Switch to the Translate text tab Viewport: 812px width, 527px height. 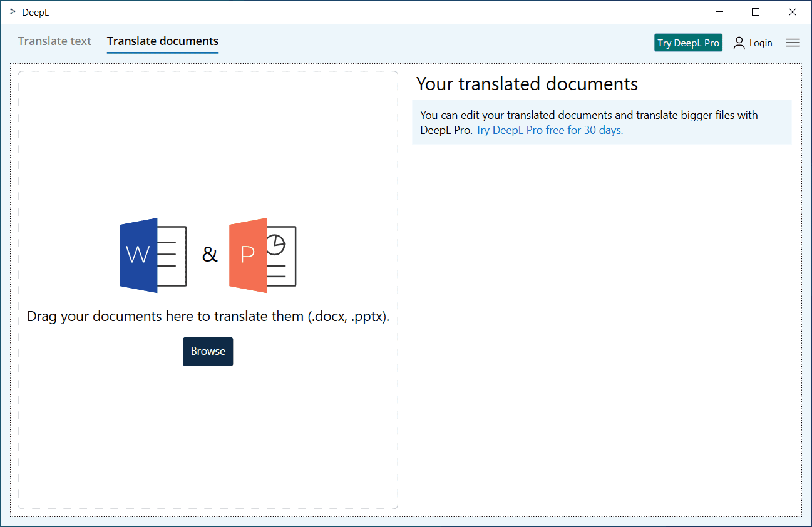[x=54, y=41]
